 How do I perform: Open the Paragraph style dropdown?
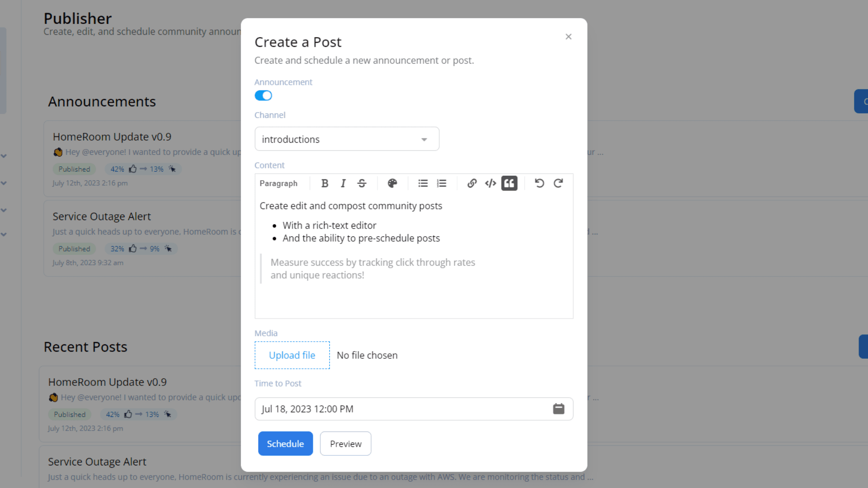click(278, 183)
